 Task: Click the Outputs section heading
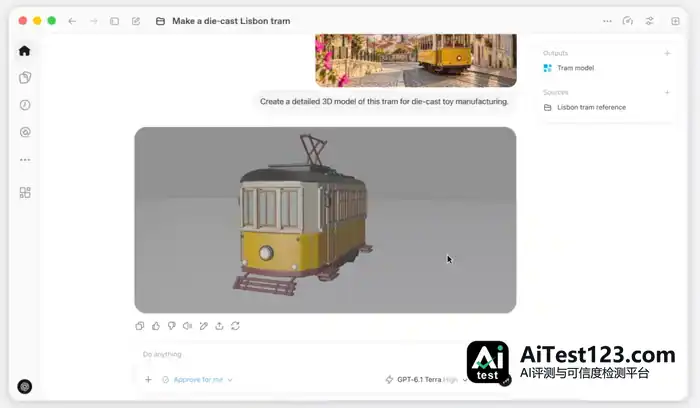coord(555,53)
